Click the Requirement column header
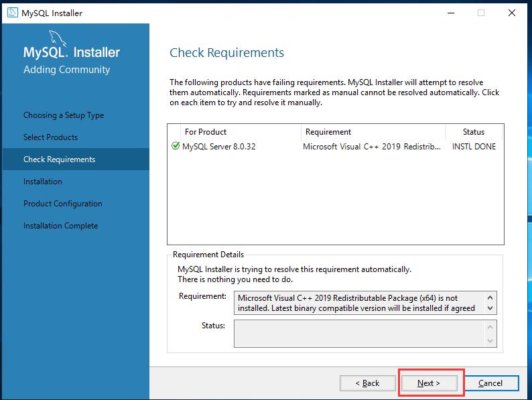The width and height of the screenshot is (532, 400). [x=373, y=131]
